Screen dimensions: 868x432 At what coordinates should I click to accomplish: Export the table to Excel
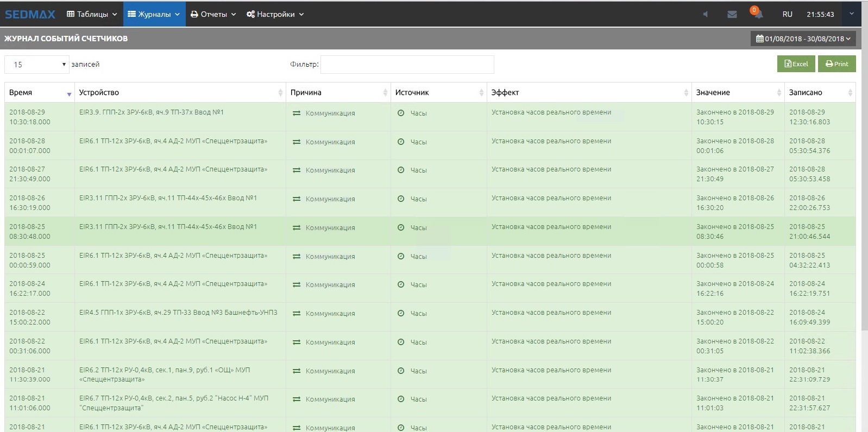coord(796,64)
